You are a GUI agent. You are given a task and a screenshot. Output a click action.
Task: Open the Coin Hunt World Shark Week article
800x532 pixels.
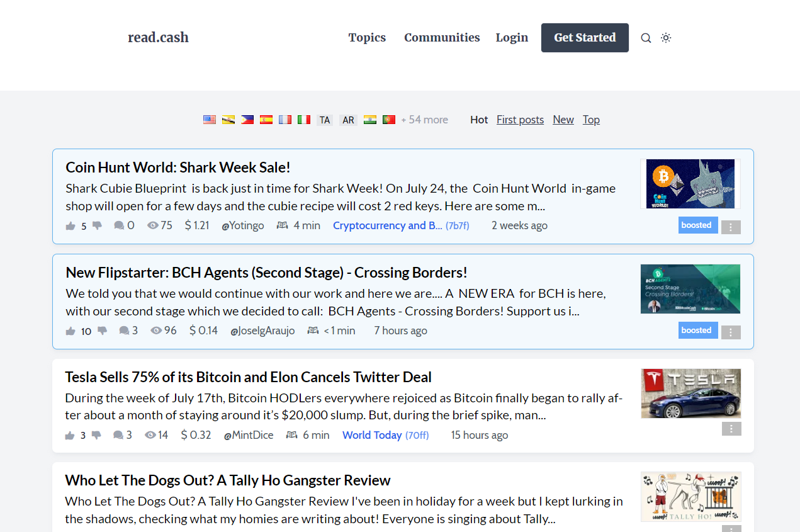(178, 167)
